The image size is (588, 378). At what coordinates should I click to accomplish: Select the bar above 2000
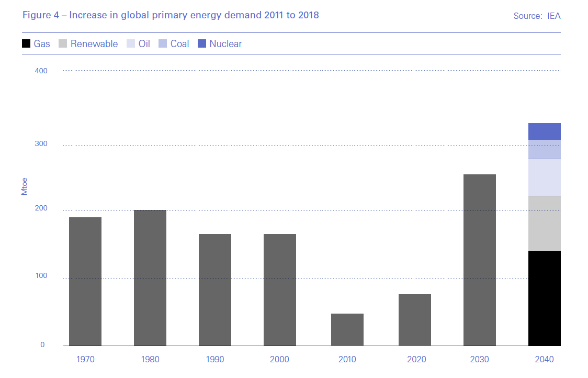pos(280,290)
